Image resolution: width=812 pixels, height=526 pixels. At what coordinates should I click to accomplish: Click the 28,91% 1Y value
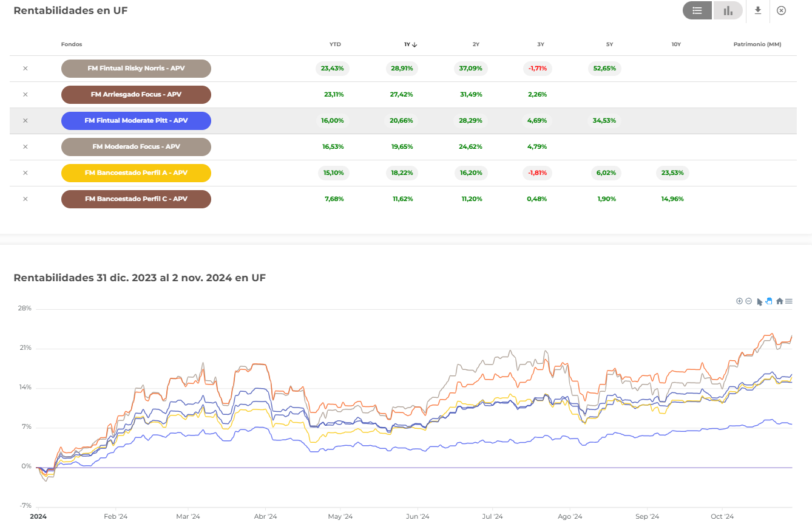pyautogui.click(x=402, y=69)
